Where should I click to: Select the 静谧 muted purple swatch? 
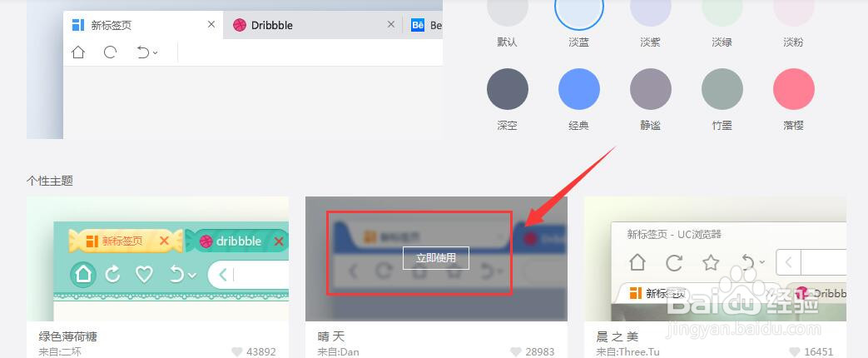[651, 89]
